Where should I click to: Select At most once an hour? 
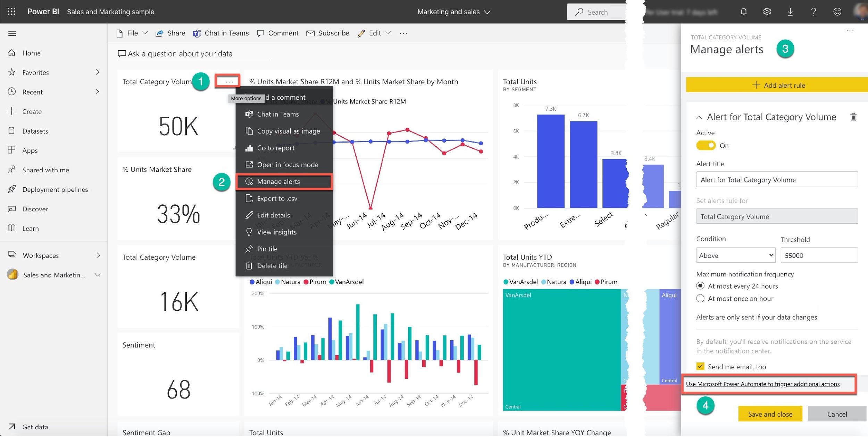pyautogui.click(x=700, y=299)
